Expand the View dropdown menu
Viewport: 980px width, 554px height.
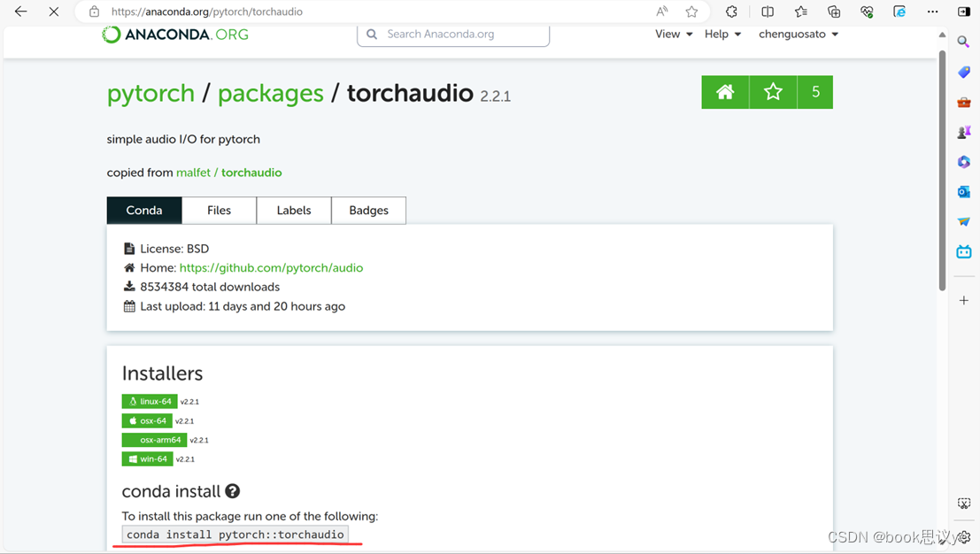point(674,35)
